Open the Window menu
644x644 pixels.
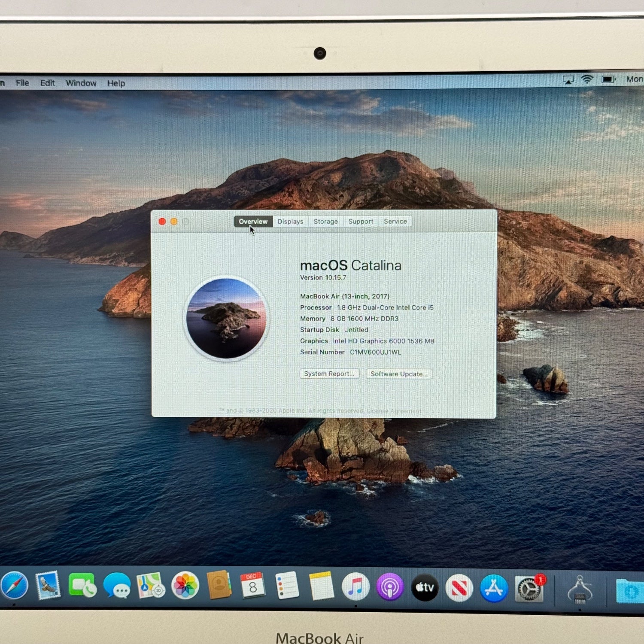[81, 83]
